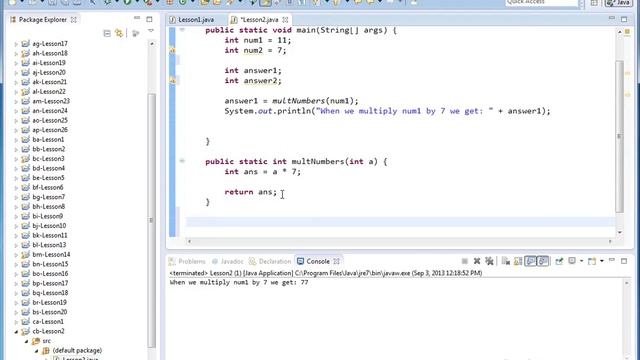Close the Lesson2.java editor tab

pos(285,20)
